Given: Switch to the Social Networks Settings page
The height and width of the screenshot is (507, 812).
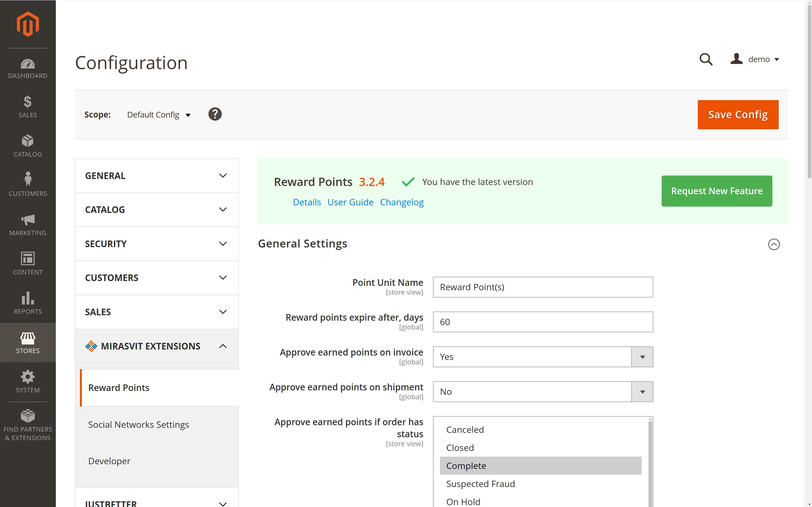Looking at the screenshot, I should [139, 424].
